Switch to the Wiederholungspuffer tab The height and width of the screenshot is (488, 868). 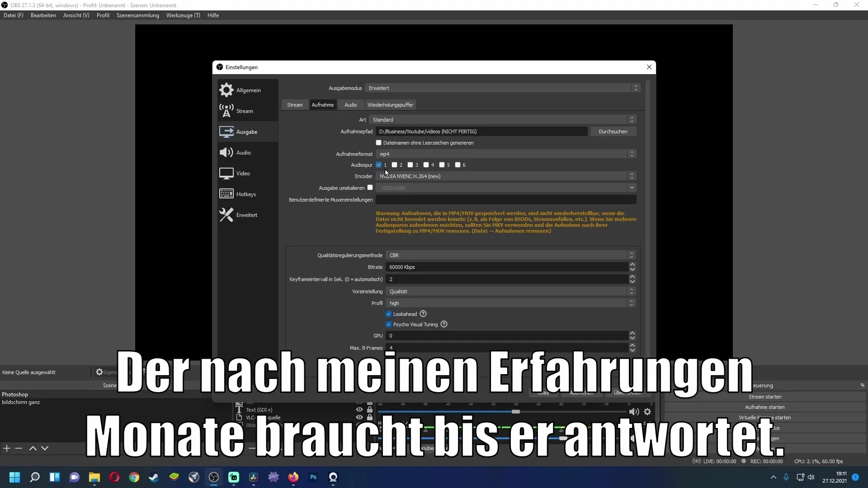[x=390, y=104]
